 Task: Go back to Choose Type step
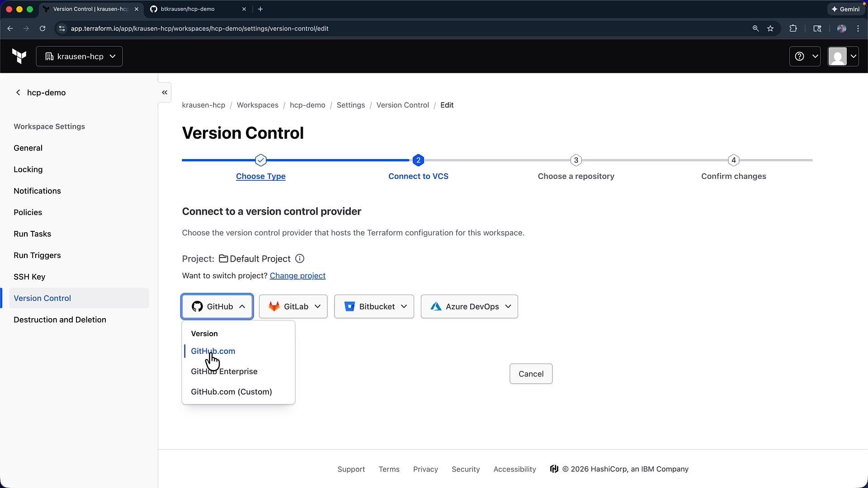click(260, 176)
